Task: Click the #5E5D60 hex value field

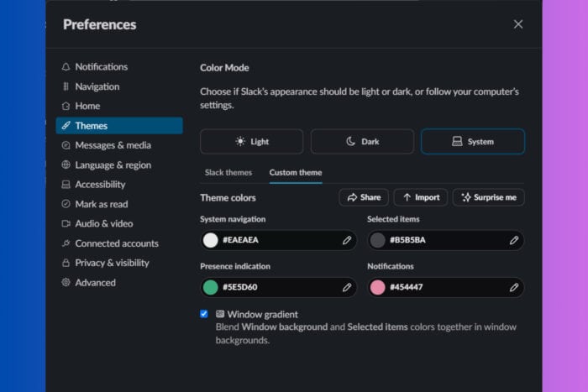Action: coord(279,287)
